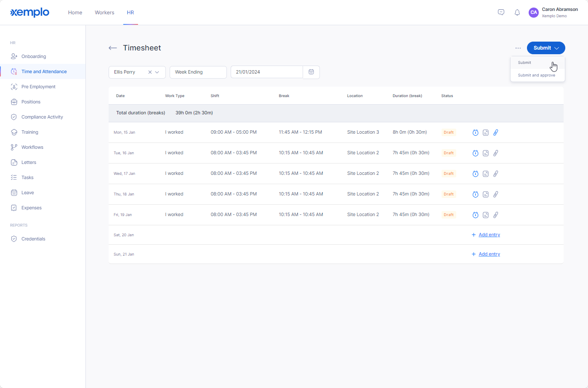Image resolution: width=588 pixels, height=388 pixels.
Task: Open Workflows in the sidebar
Action: coord(32,147)
